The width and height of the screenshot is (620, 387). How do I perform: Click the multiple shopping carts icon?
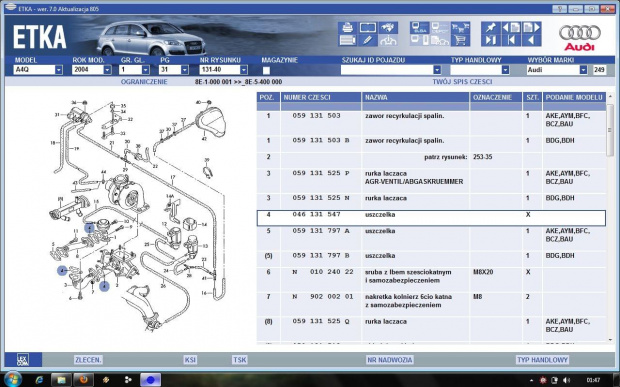pos(460,28)
